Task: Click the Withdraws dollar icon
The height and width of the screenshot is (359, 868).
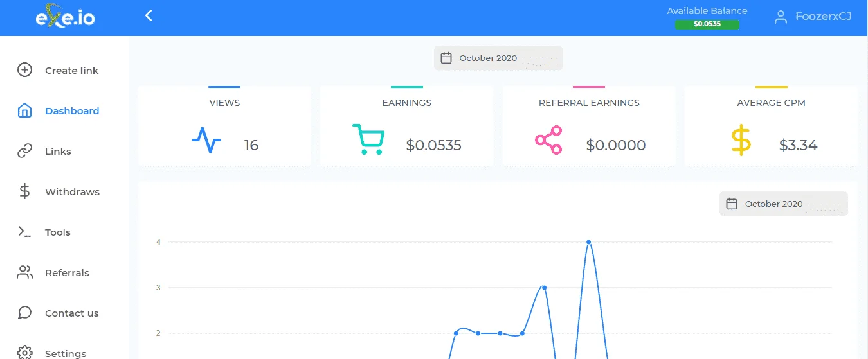Action: pos(24,191)
